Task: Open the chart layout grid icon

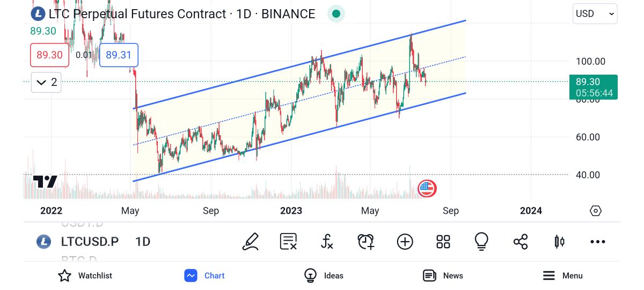Action: coord(443,242)
